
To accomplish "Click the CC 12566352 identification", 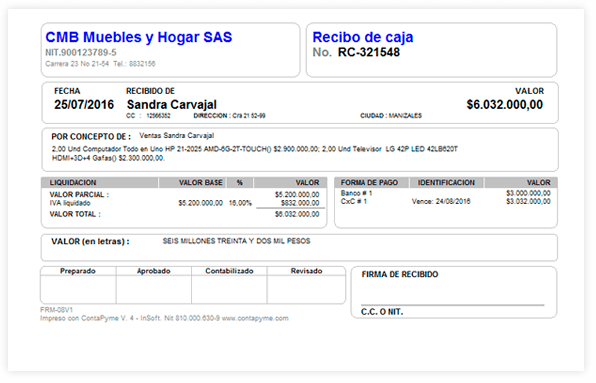I will click(148, 116).
